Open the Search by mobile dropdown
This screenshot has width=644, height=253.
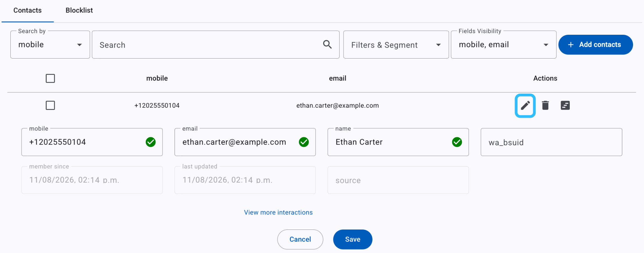[50, 44]
